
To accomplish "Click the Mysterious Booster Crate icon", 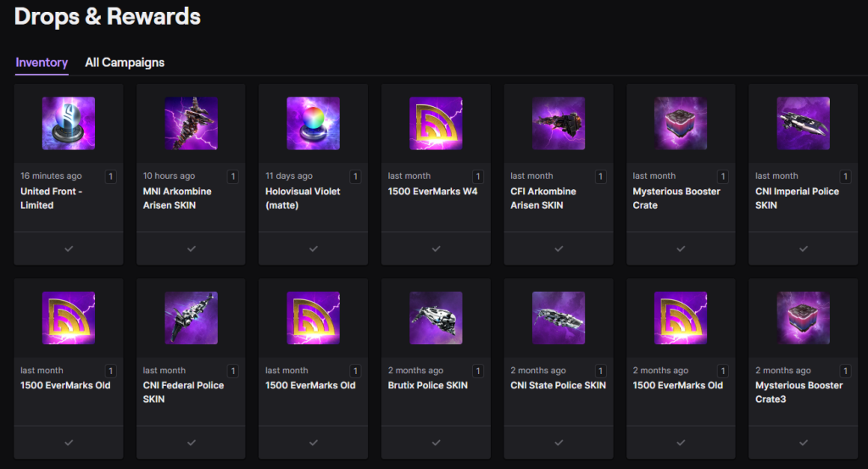I will pyautogui.click(x=680, y=124).
